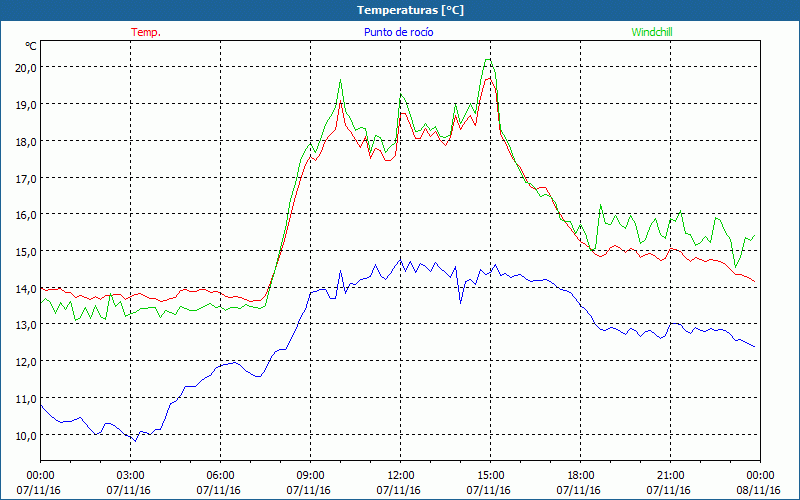Click the 18,0 y-axis value
The height and width of the screenshot is (500, 800).
[24, 141]
